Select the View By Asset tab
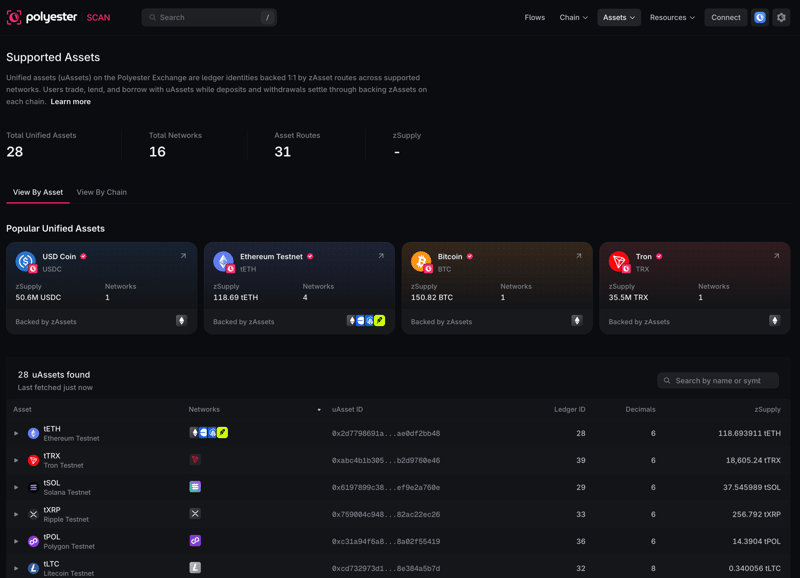800x578 pixels. [38, 192]
